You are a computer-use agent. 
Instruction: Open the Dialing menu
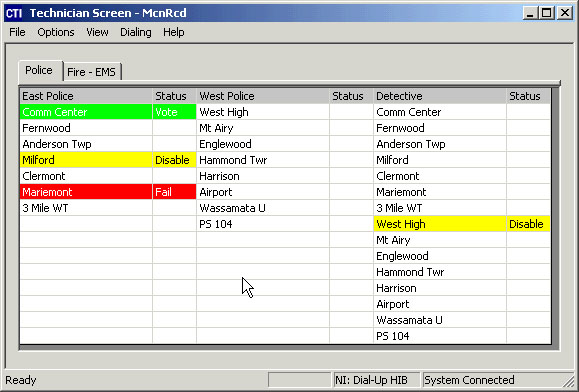pos(136,32)
